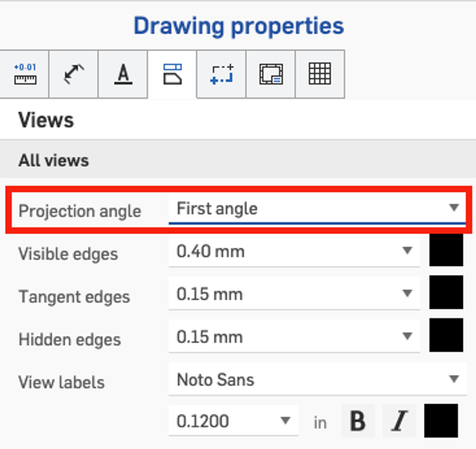Open the sheet zones dashed-rectangle tab icon
The height and width of the screenshot is (449, 476).
222,74
